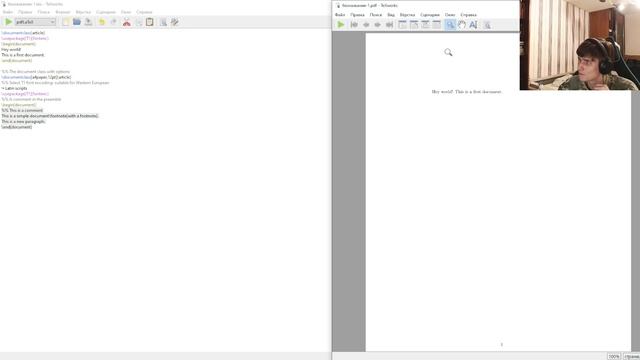Click the page indicator in PDF status bar
Viewport: 640px width, 360px height.
point(631,357)
